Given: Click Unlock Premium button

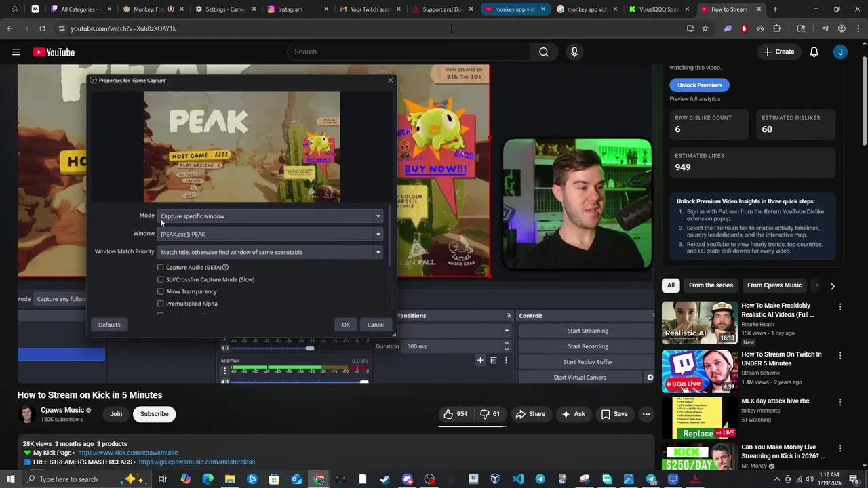Looking at the screenshot, I should point(699,85).
